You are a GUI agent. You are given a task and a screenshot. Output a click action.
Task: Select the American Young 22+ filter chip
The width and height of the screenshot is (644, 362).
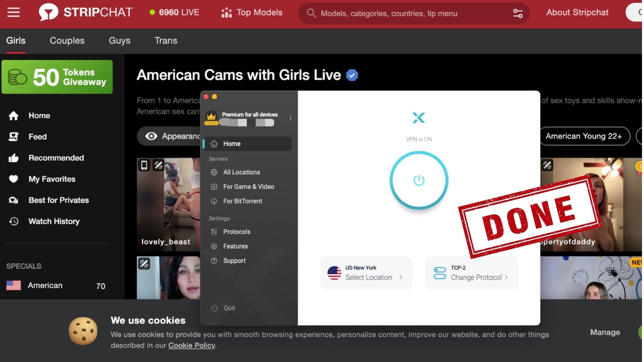coord(584,136)
